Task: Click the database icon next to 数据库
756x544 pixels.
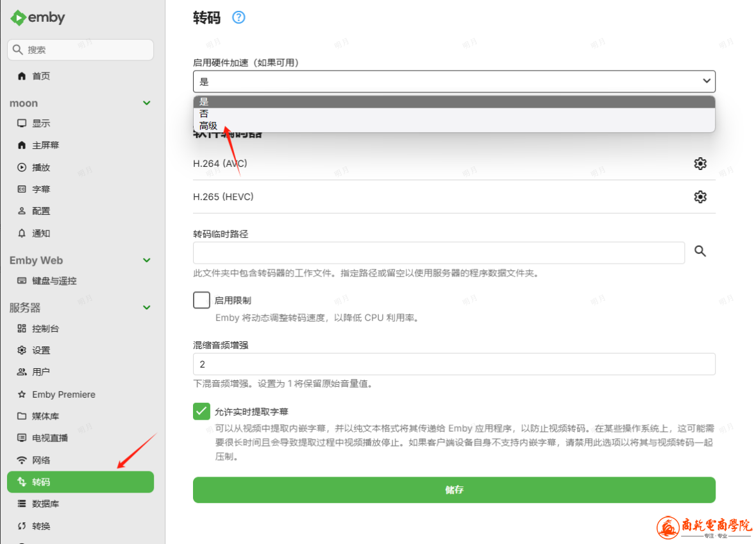Action: 22,504
